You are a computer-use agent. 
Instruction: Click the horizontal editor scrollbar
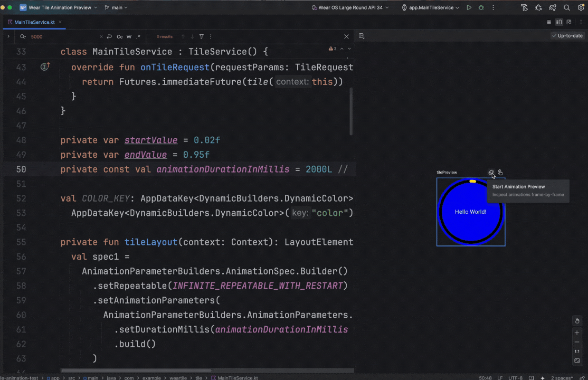136,370
